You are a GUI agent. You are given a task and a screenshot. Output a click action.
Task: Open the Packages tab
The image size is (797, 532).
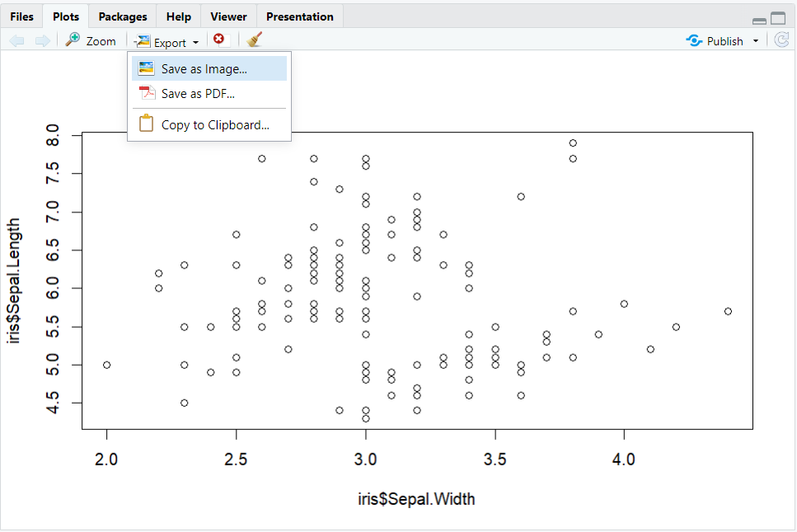pyautogui.click(x=123, y=16)
